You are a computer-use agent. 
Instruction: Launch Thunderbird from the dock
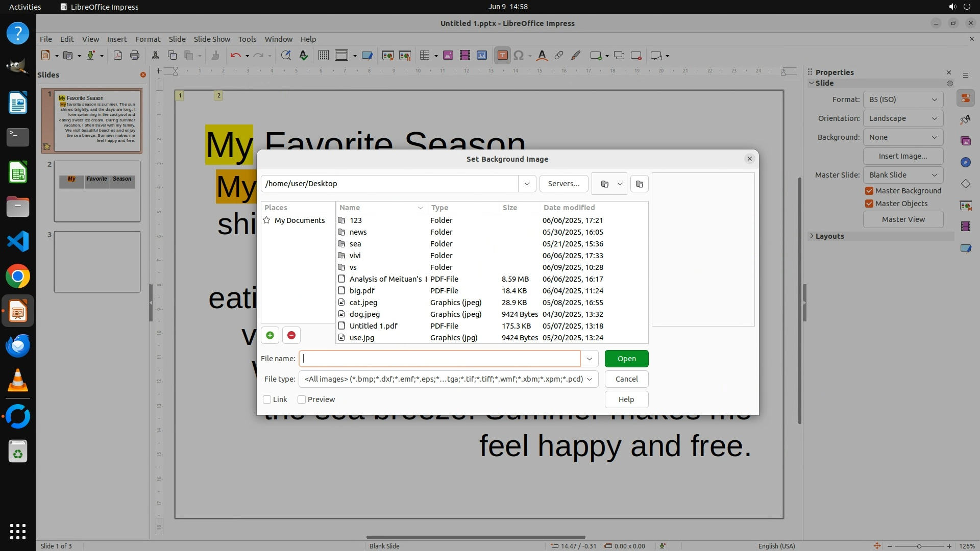point(18,346)
